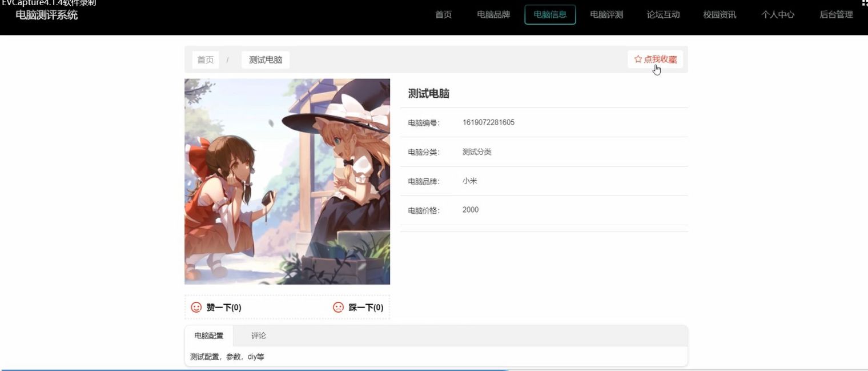Click the 电脑价格 label
The width and height of the screenshot is (868, 371).
click(424, 210)
